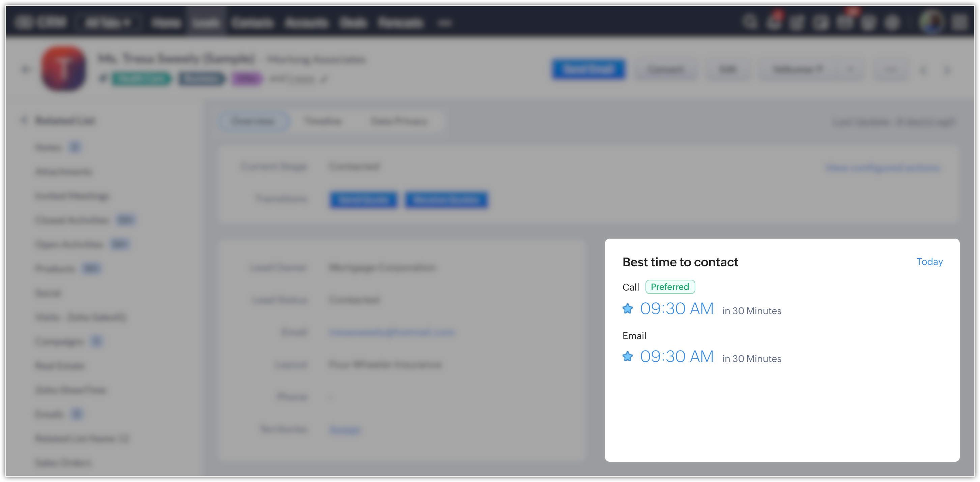
Task: Go to previous record using left chevron
Action: (x=923, y=70)
